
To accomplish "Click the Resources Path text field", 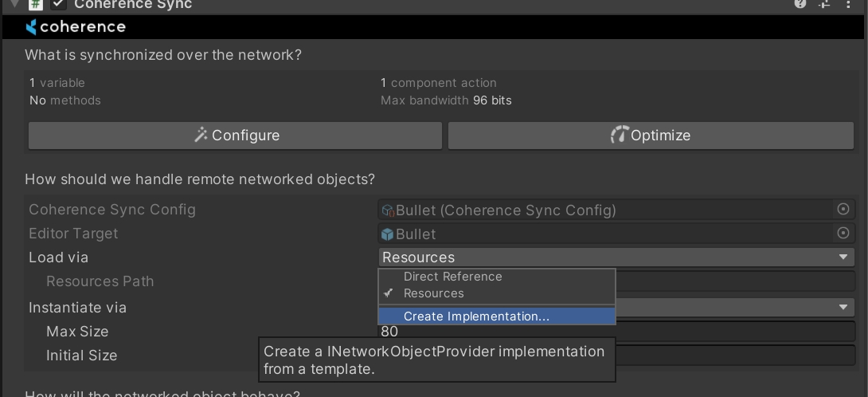I will pos(733,281).
